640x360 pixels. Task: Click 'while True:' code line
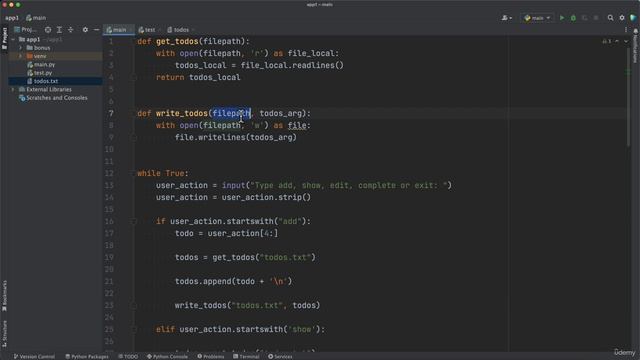click(163, 173)
